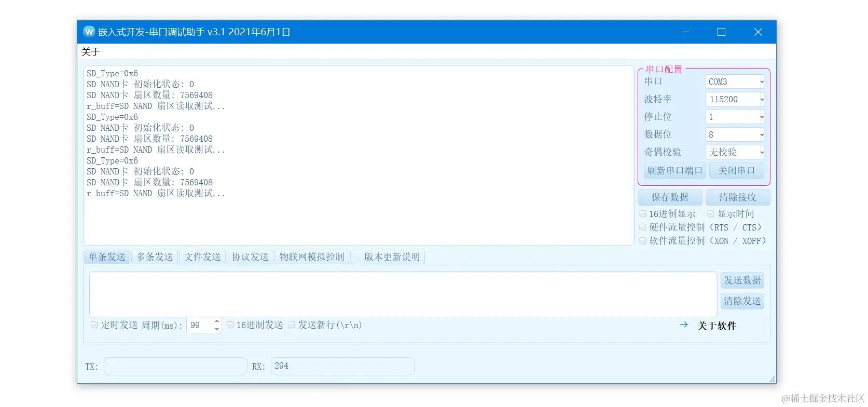Close the serial debug assistant window

(x=758, y=32)
